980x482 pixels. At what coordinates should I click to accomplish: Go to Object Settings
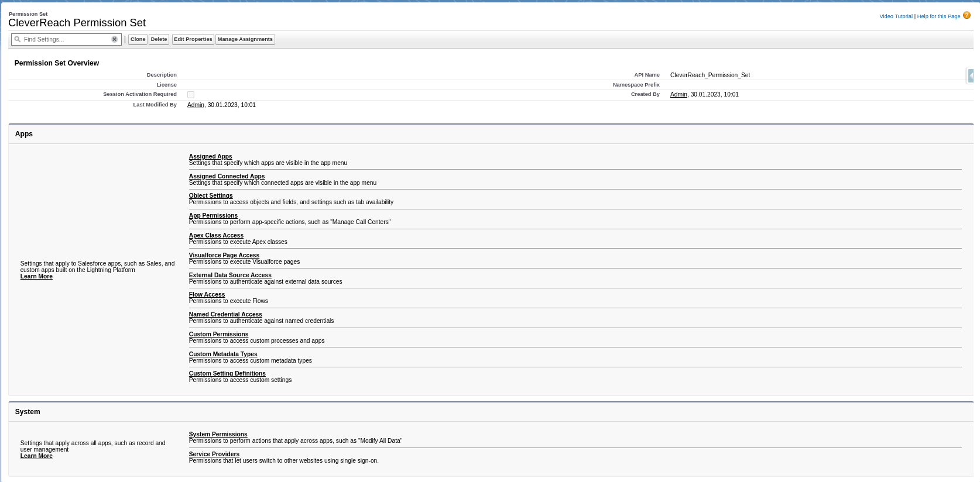211,196
